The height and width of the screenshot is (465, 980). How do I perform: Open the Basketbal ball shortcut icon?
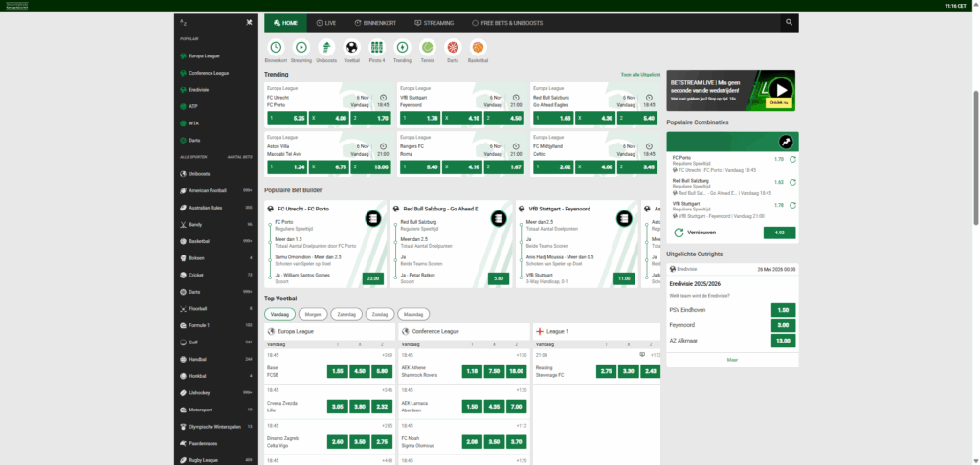[479, 47]
